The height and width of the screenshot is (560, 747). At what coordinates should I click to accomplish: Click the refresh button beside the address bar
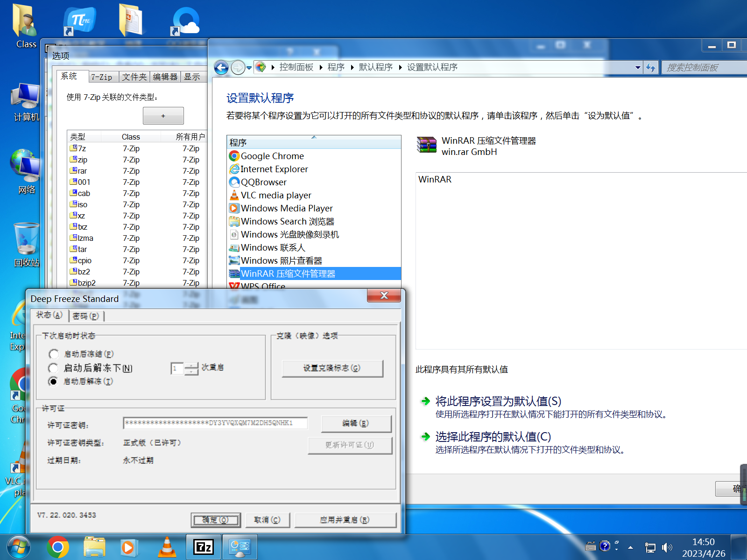(651, 68)
